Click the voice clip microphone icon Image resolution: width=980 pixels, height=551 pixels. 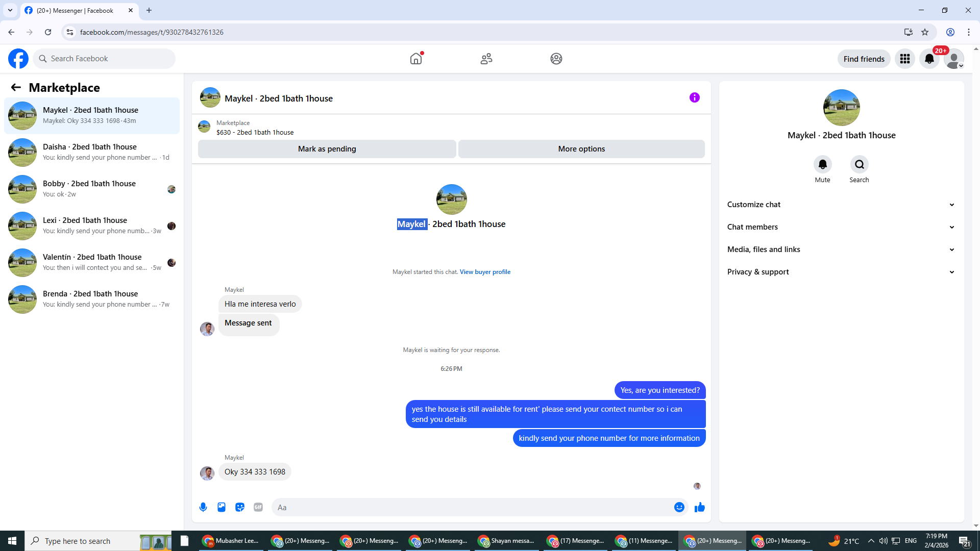click(203, 507)
